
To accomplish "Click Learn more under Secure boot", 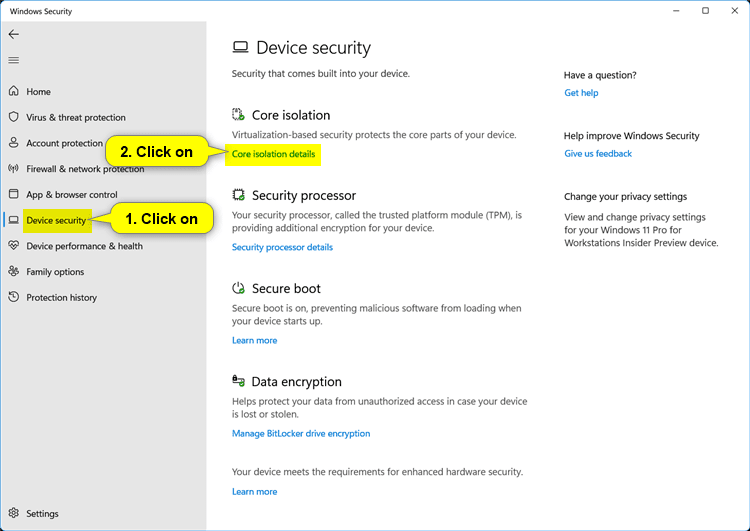I will pyautogui.click(x=254, y=341).
